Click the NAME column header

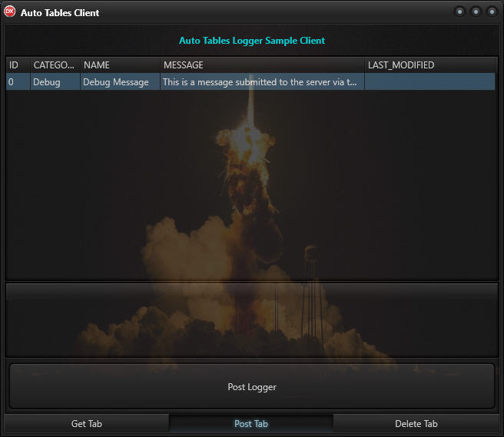[x=120, y=65]
